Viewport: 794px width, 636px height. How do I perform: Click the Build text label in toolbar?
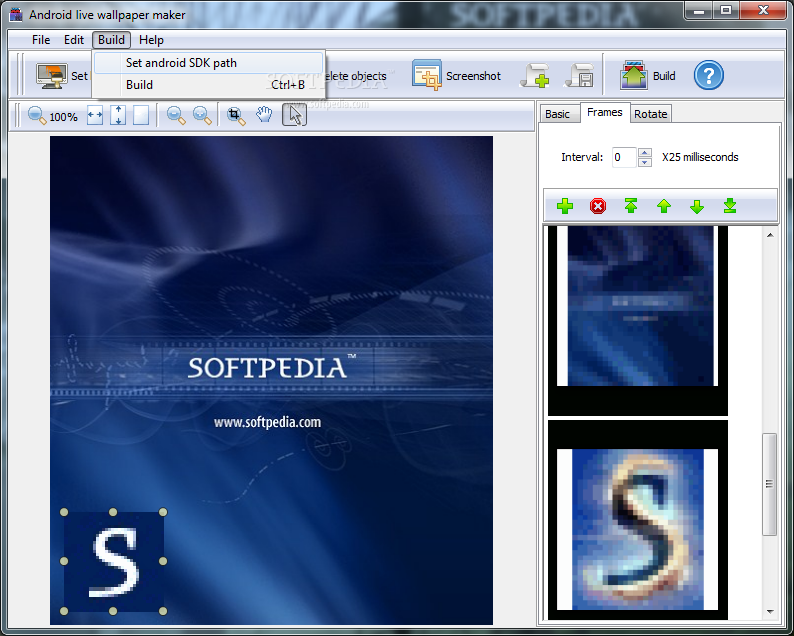[664, 76]
